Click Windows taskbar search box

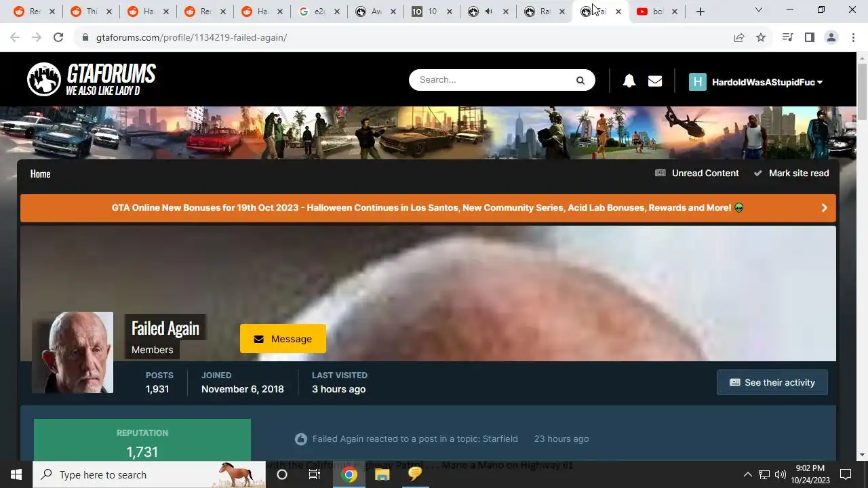[x=149, y=474]
